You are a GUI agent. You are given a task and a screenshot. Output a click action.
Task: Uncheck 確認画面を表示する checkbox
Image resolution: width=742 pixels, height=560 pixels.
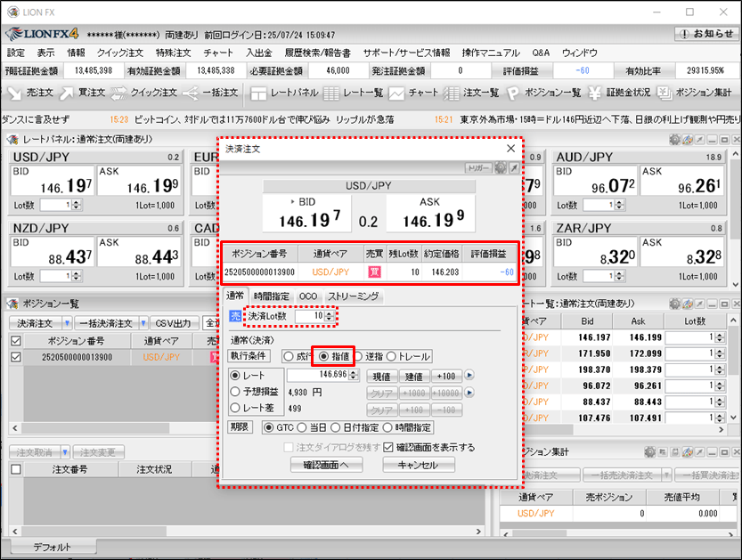388,447
